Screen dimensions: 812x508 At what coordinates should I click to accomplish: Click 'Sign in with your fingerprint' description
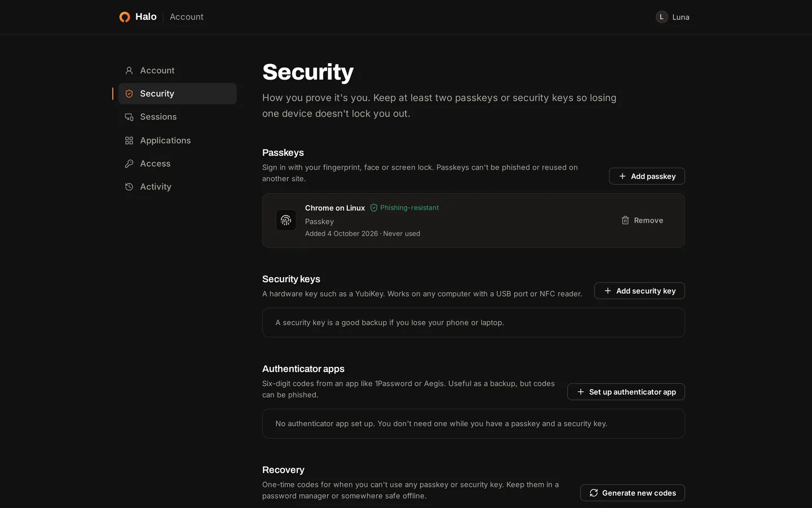pyautogui.click(x=420, y=173)
